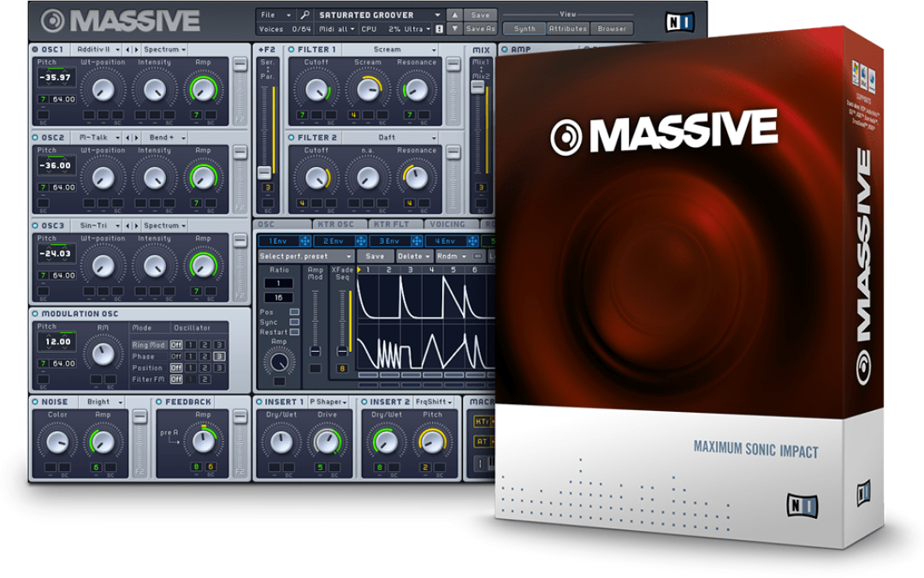This screenshot has height=578, width=924.
Task: Open the Midi all channel dropdown
Action: [x=337, y=29]
